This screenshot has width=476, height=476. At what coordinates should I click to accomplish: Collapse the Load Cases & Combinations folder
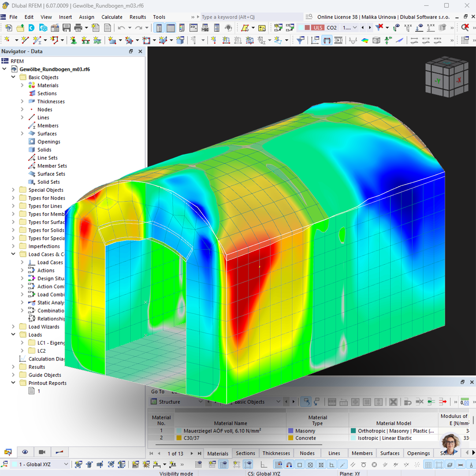point(13,254)
